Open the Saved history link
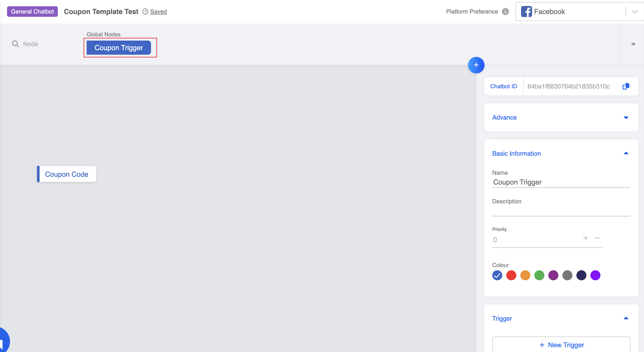 158,12
